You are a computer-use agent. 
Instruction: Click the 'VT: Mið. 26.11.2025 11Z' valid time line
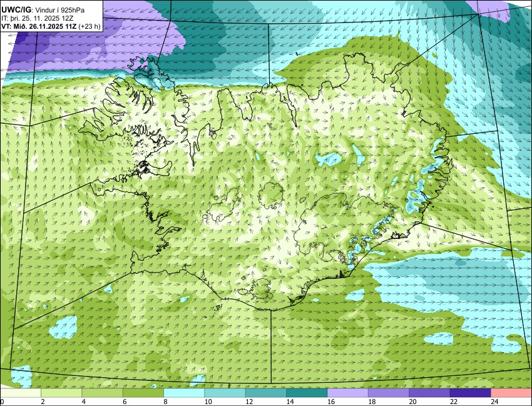(x=39, y=27)
